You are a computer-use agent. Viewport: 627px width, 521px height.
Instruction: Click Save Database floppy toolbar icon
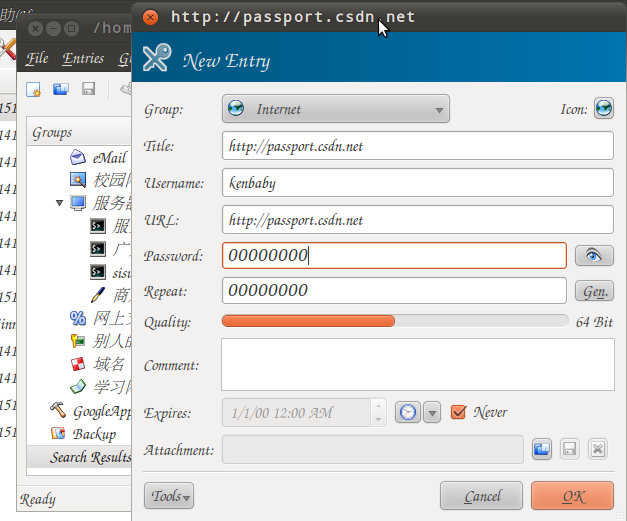click(88, 89)
